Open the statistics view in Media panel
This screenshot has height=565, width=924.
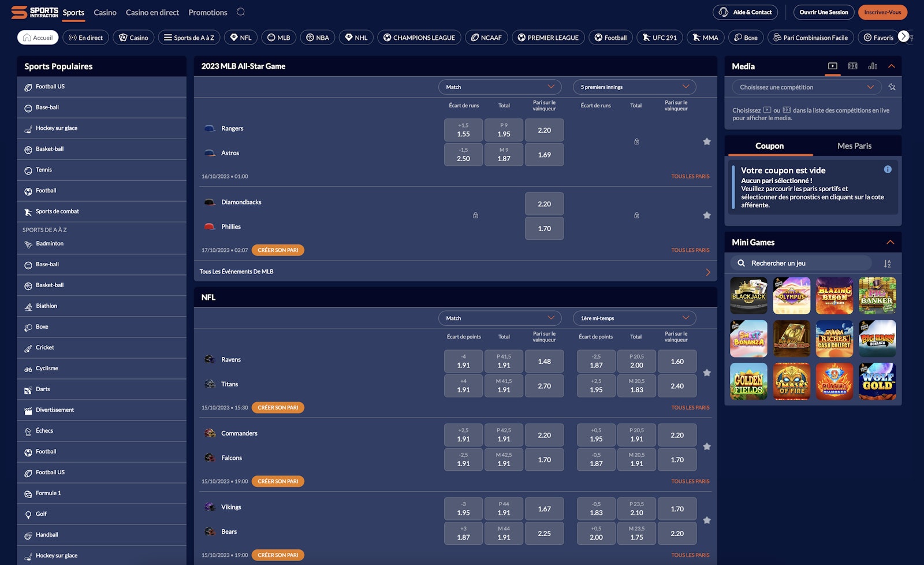[872, 66]
